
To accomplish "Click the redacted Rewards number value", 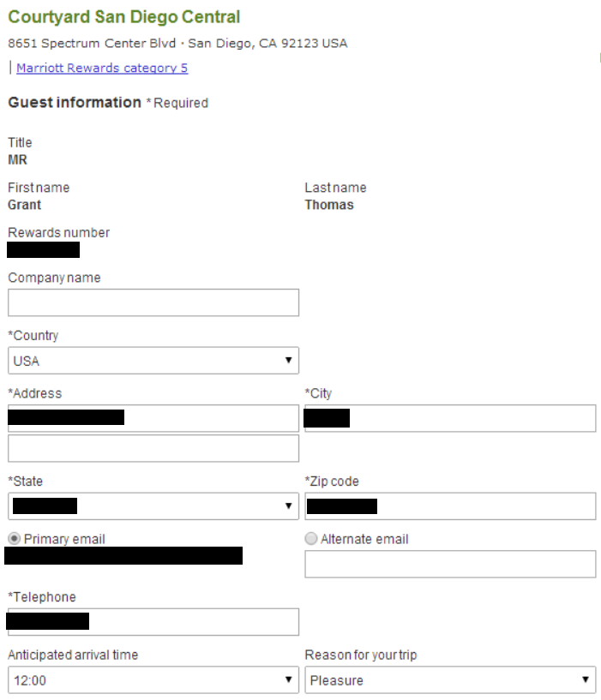I will [44, 249].
